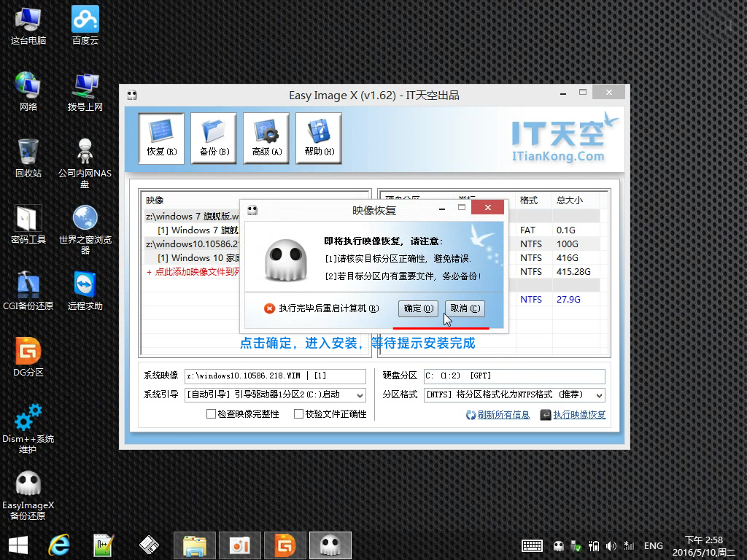This screenshot has width=747, height=560.
Task: Expand the 分区格式 dropdown
Action: pos(600,395)
